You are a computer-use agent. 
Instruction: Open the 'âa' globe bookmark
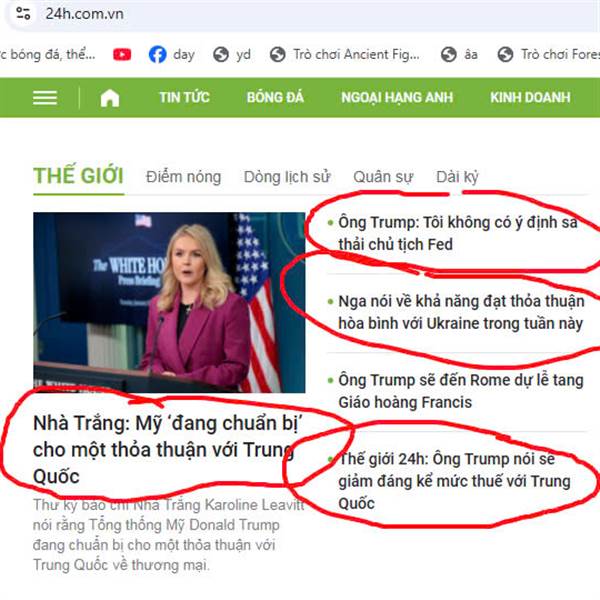tap(459, 54)
